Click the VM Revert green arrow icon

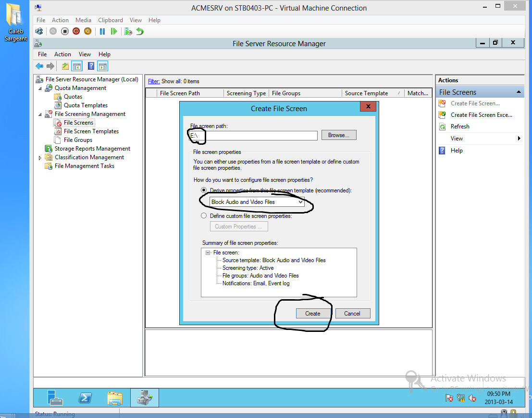pos(140,32)
